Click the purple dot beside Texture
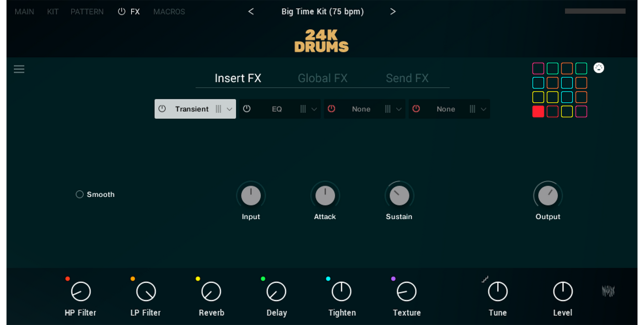Screen dimensions: 644x325 tap(393, 279)
